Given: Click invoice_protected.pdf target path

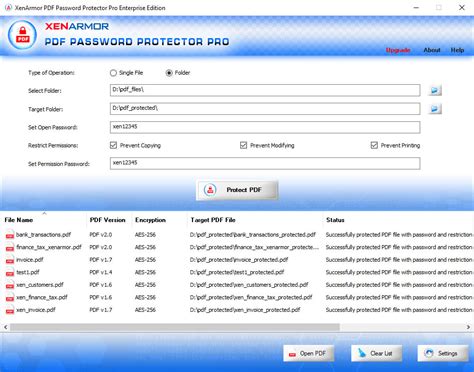Looking at the screenshot, I should tap(239, 260).
